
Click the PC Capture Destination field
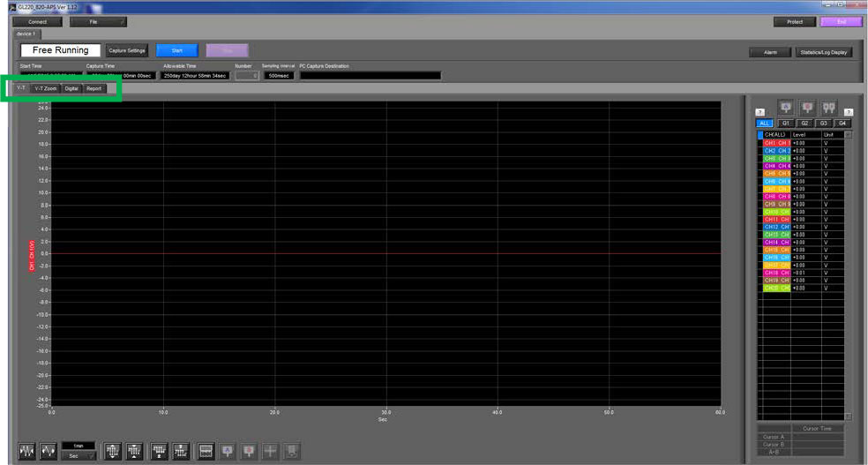370,75
